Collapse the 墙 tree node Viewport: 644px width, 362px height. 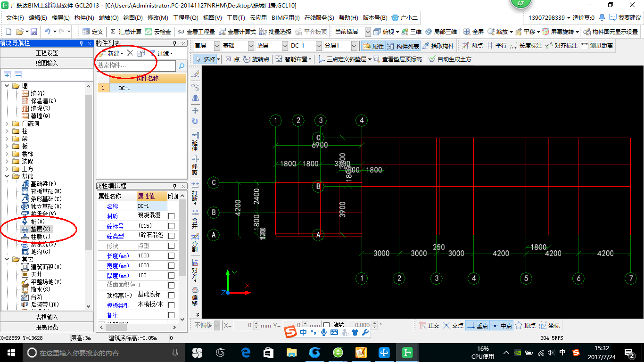click(7, 86)
